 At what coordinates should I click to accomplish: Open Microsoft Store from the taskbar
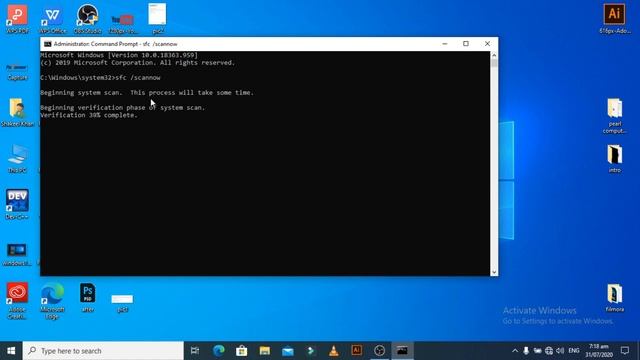pos(242,351)
